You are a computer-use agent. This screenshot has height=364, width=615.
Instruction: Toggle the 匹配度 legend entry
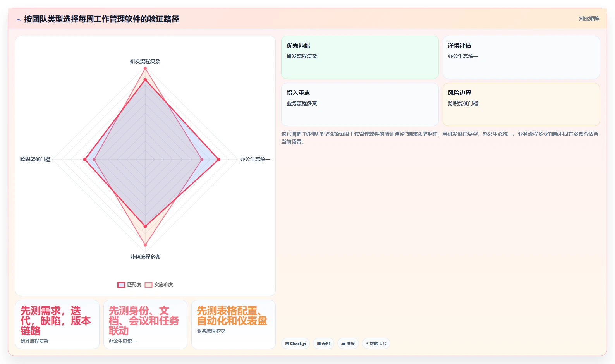tap(129, 285)
